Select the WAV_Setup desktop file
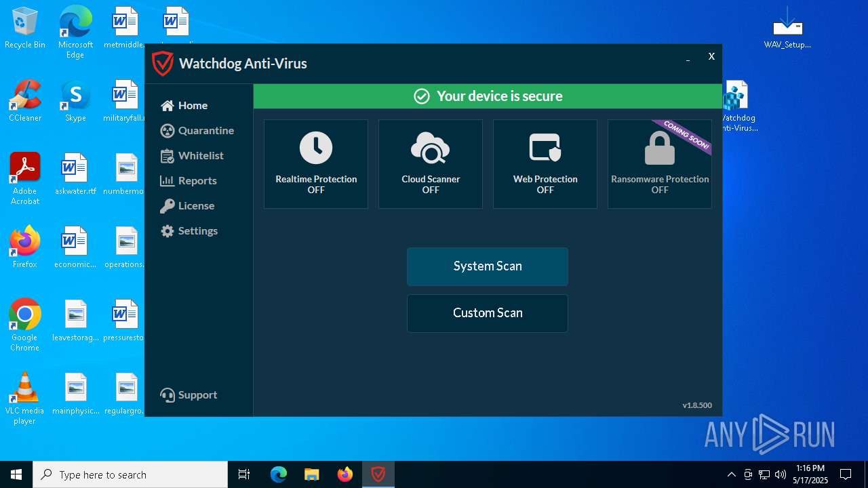This screenshot has width=868, height=488. 787,28
